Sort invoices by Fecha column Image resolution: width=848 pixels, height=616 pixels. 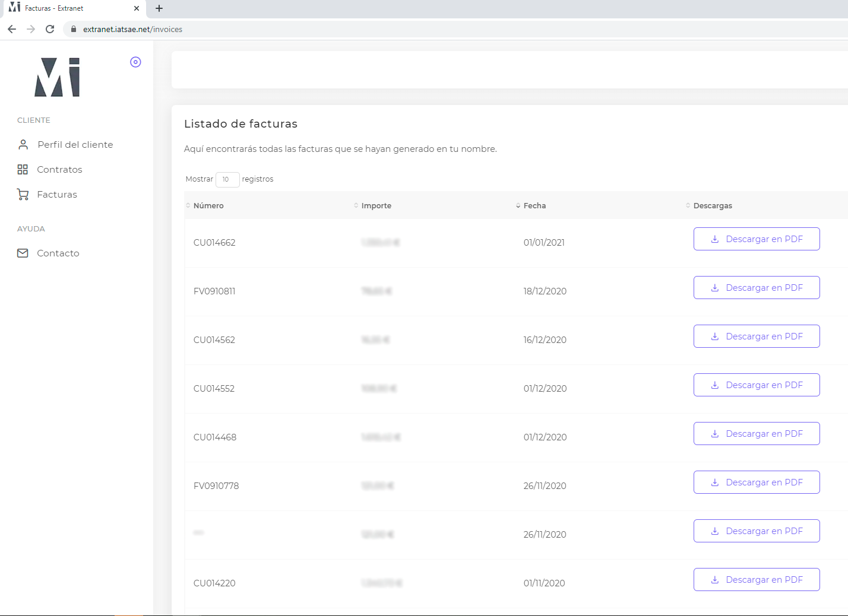534,206
